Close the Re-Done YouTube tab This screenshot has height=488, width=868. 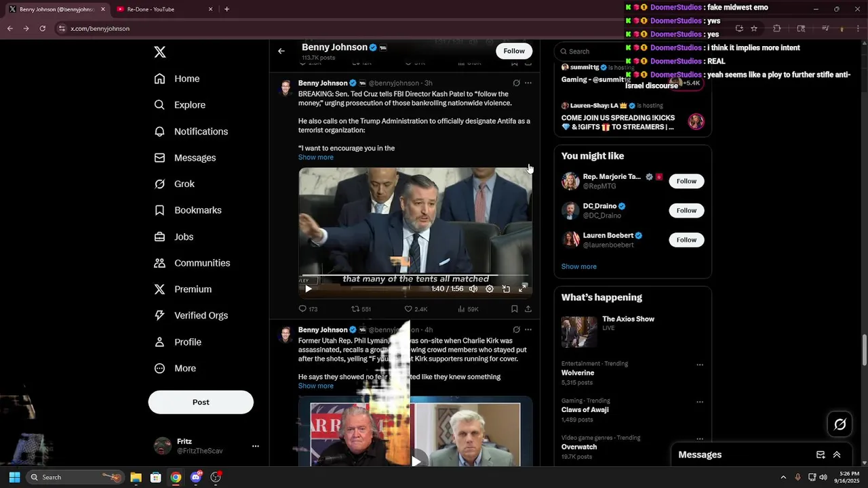pos(210,9)
